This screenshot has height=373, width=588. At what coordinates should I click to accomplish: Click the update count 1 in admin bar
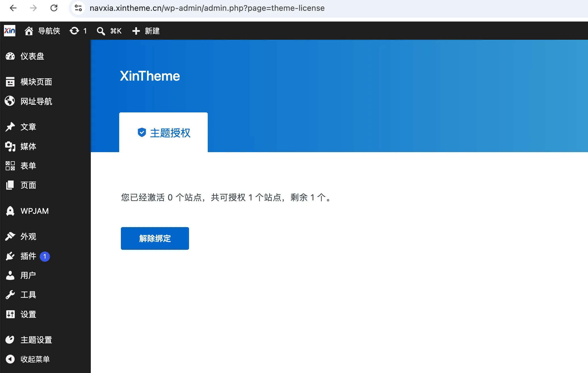pos(85,31)
